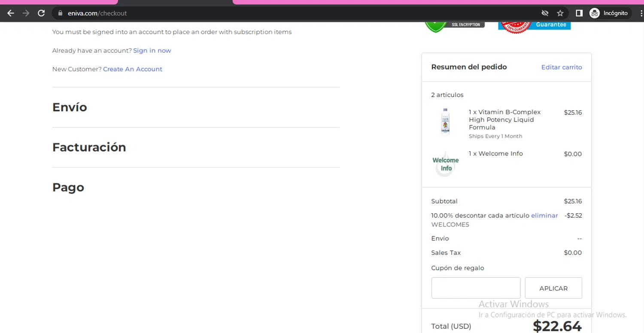The height and width of the screenshot is (333, 644).
Task: Bookmark this page with the star
Action: (x=560, y=13)
